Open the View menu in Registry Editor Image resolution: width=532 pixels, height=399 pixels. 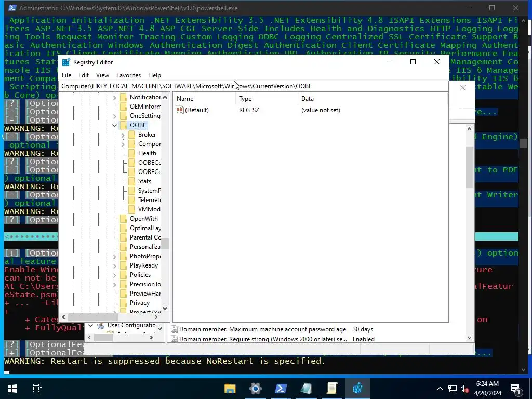pyautogui.click(x=102, y=75)
